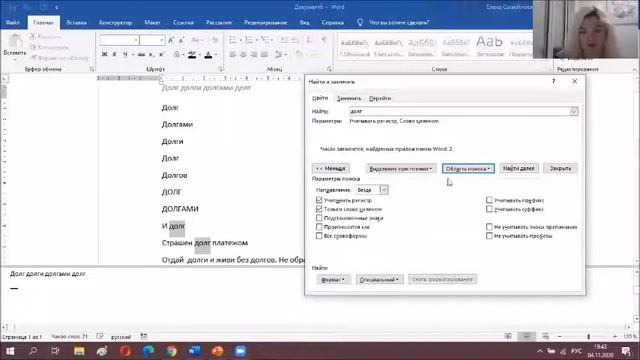
Task: Click the 'Найти далее' button
Action: [x=518, y=168]
